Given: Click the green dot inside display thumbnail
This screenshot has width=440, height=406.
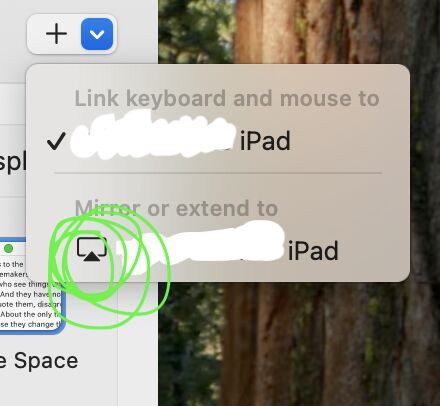Looking at the screenshot, I should pos(9,248).
